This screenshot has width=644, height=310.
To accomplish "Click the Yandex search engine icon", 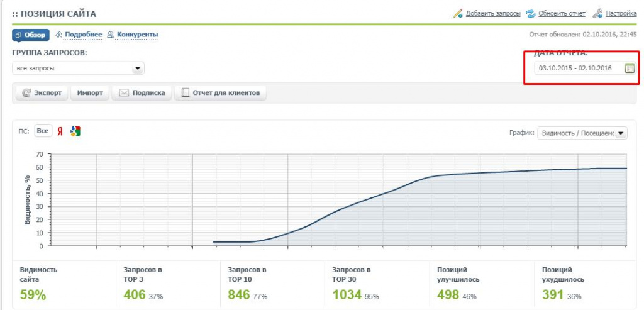I will tap(60, 131).
